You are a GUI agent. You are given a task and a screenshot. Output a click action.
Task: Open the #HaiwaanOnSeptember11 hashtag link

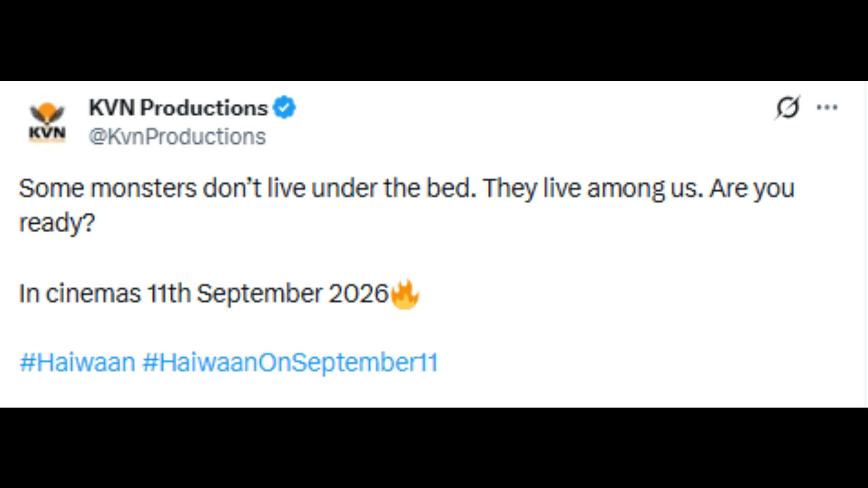tap(290, 362)
